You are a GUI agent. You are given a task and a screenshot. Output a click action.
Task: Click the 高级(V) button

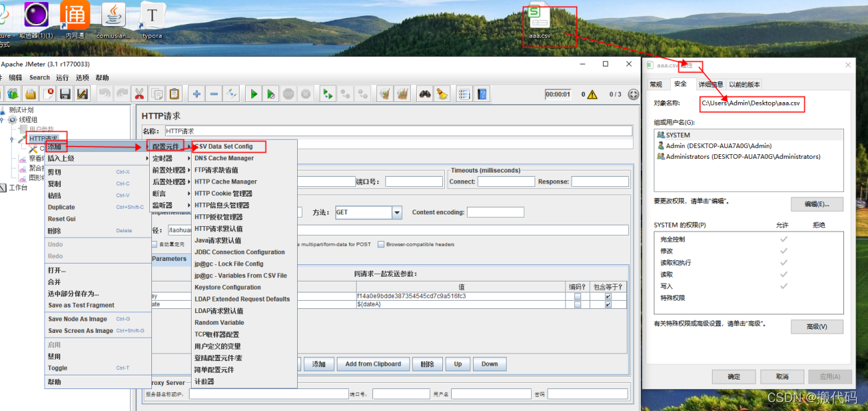(x=817, y=327)
